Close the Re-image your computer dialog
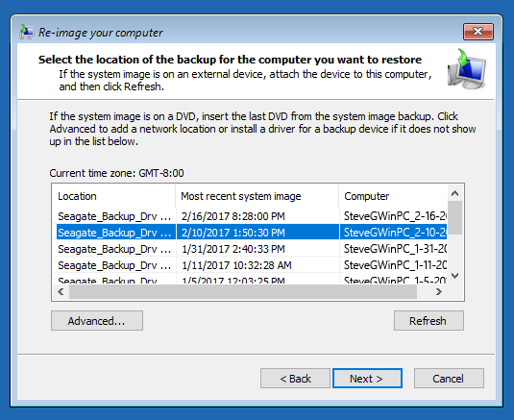 click(x=478, y=32)
